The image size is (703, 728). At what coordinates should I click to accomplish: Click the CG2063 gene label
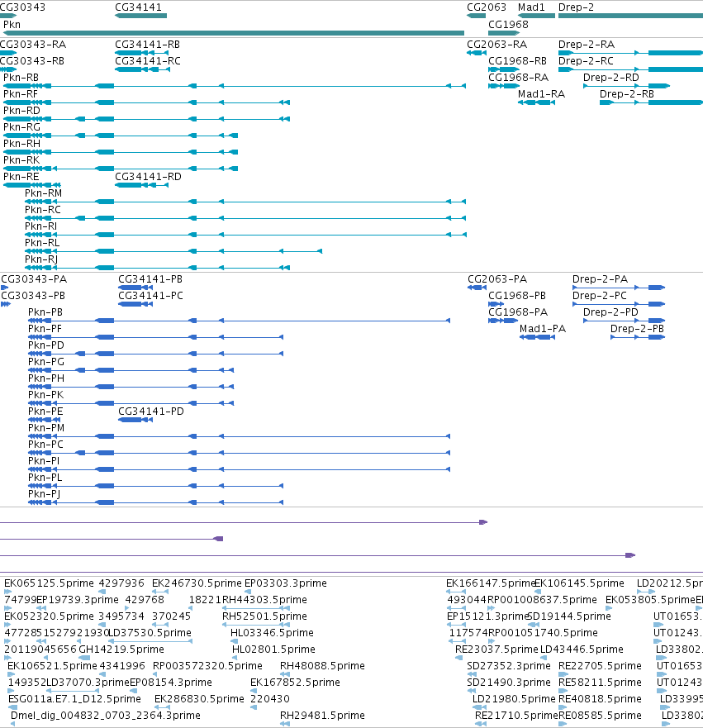pos(487,7)
